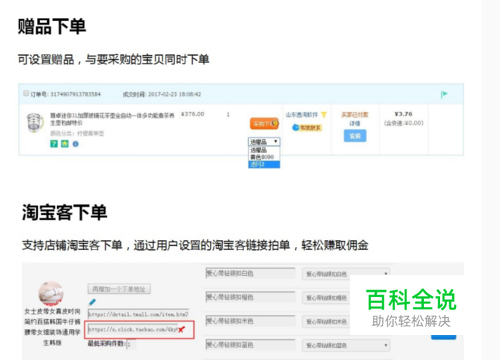The width and height of the screenshot is (500, 360).
Task: Click the blue Wangwang contact icon
Action: tap(295, 127)
